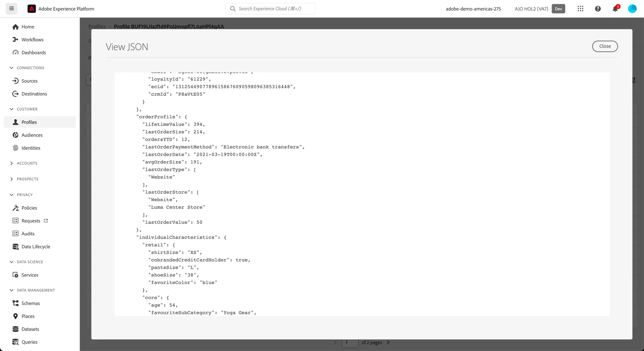The width and height of the screenshot is (644, 351).
Task: Collapse the Privacy section
Action: coord(11,195)
